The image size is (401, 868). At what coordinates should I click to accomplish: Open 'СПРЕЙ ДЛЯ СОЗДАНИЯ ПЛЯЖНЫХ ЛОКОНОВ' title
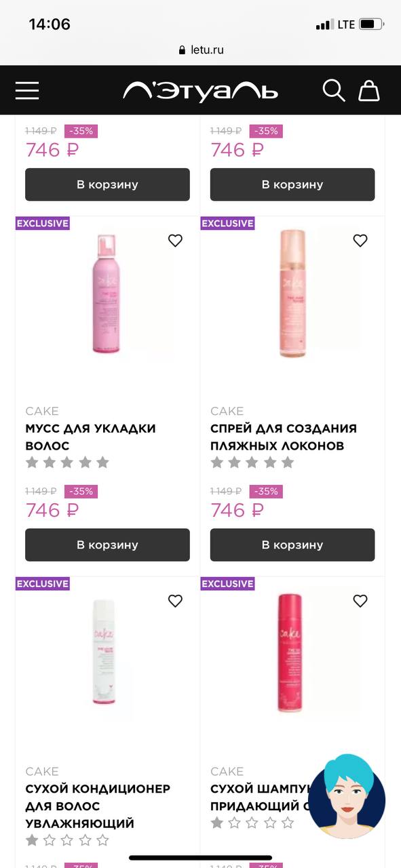pyautogui.click(x=284, y=437)
